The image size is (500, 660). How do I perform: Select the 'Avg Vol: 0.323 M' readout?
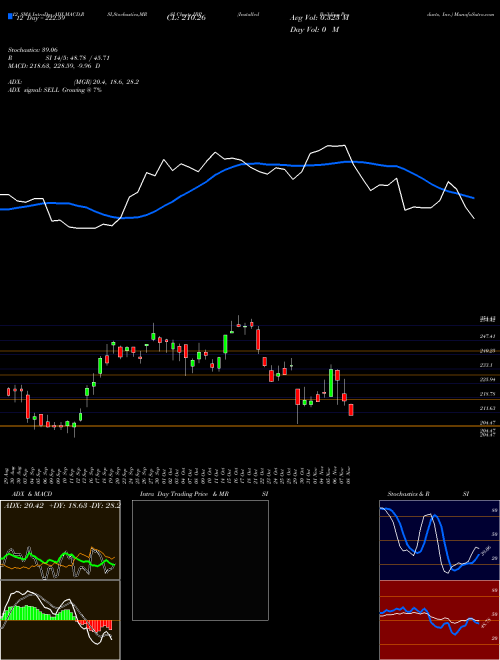319,18
